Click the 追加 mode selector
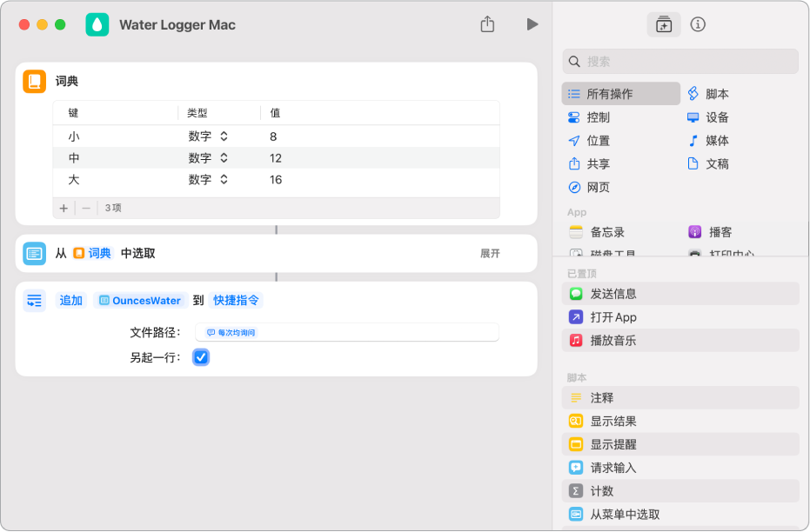 (70, 300)
